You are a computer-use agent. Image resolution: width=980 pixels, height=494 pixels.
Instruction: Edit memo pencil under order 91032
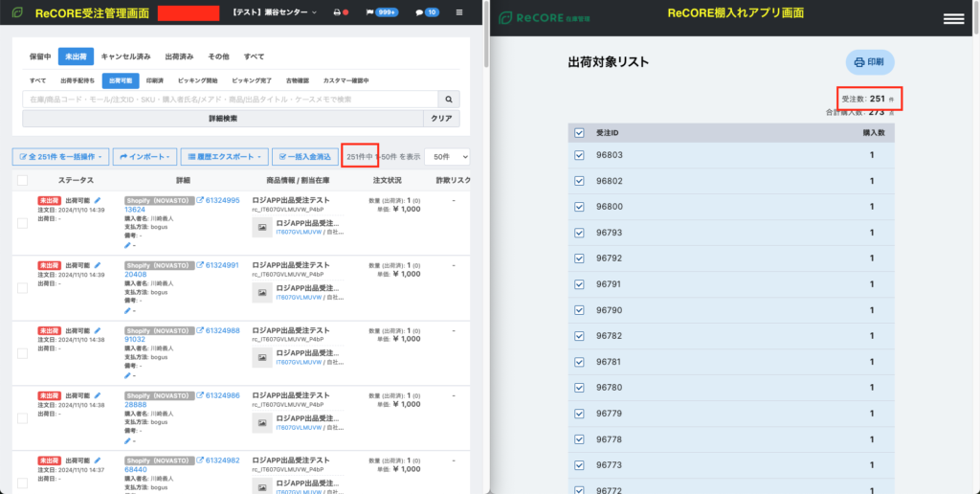127,375
